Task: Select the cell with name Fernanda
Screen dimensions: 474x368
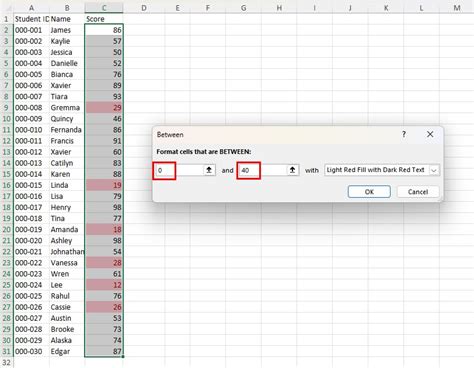Action: 67,130
